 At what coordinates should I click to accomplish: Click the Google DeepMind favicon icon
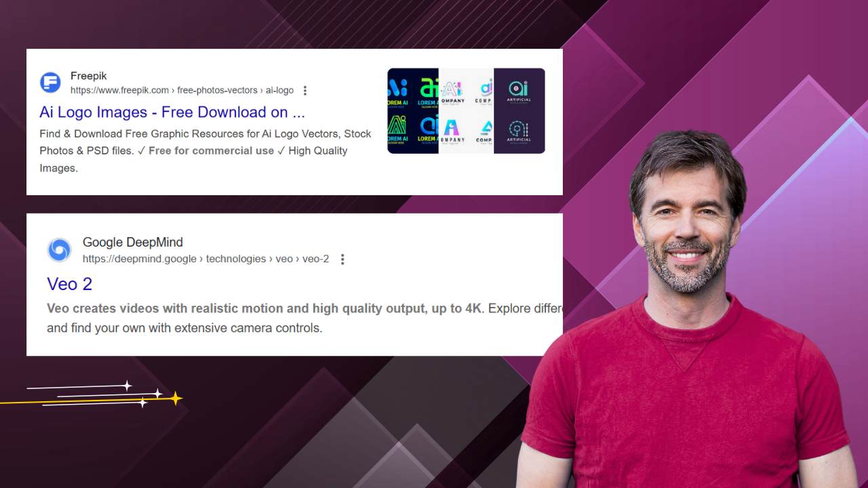tap(59, 250)
